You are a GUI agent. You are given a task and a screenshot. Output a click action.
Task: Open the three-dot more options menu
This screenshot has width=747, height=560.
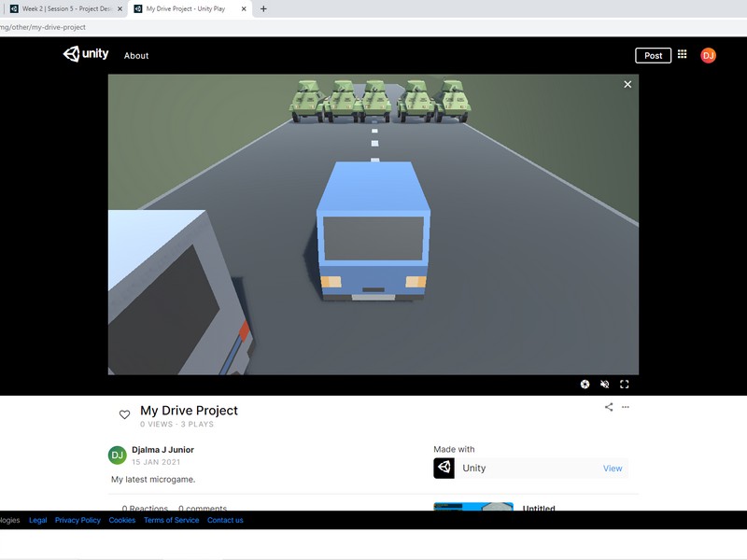tap(626, 407)
